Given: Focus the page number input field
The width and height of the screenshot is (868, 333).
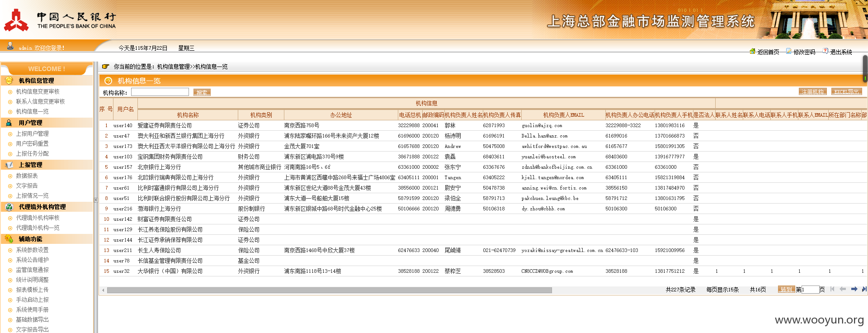Looking at the screenshot, I should pos(810,290).
